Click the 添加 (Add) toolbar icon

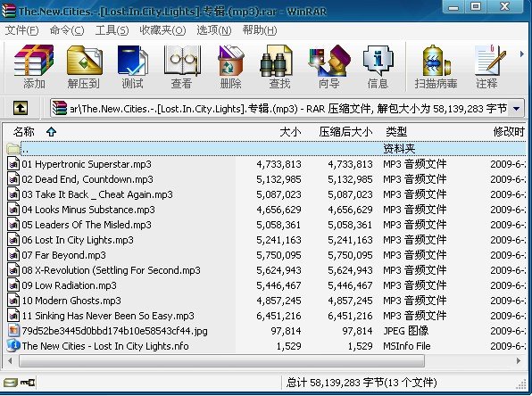[34, 67]
